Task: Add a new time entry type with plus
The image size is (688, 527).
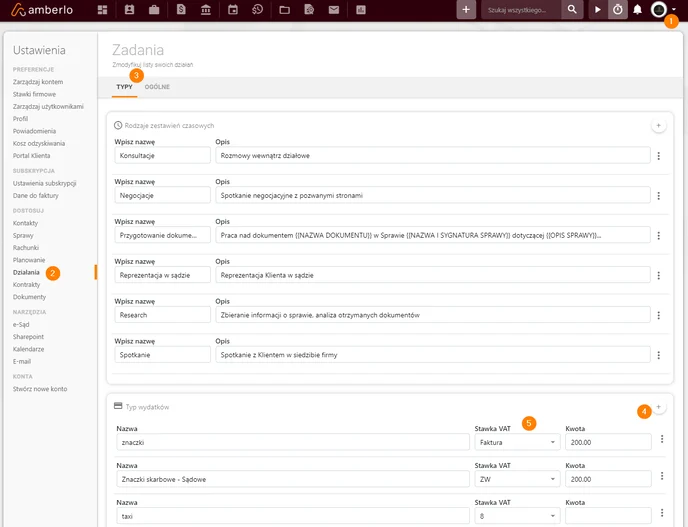Action: coord(658,125)
